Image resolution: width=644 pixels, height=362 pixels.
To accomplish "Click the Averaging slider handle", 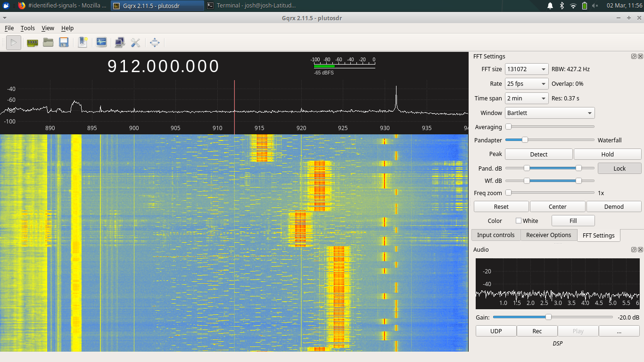I will point(508,127).
